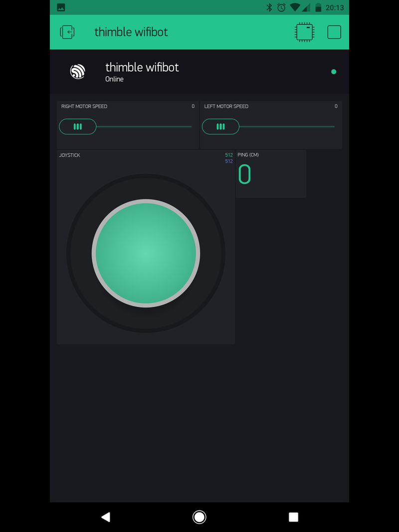Tap the Left Motor Speed value 0
Viewport: 399px width, 532px height.
click(x=336, y=106)
